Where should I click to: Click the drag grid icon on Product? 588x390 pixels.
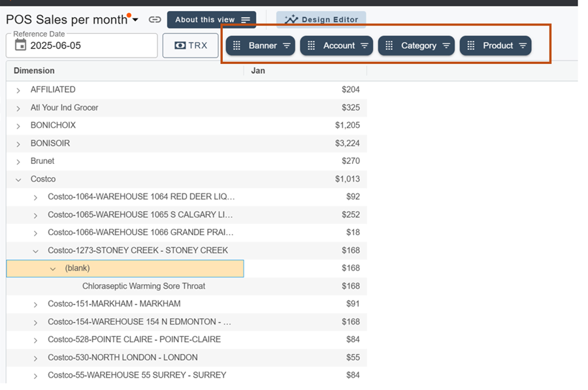[471, 46]
